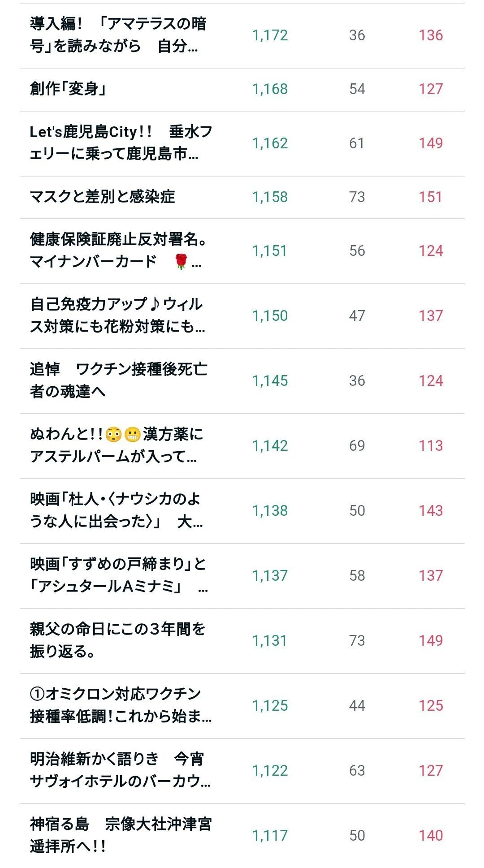
Task: Select Let's鹿児島City!! 垂水フェリー article
Action: 121,143
